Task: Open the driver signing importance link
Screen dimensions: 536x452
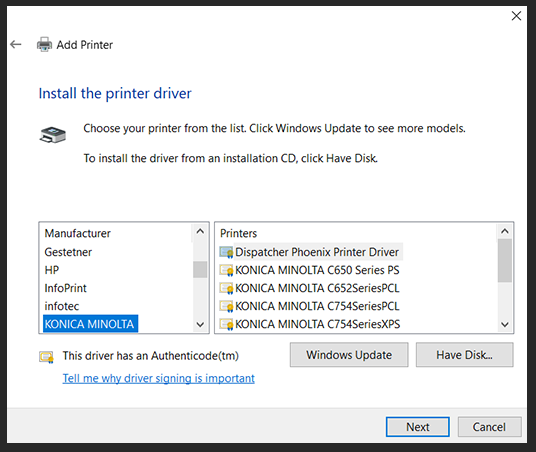Action: (x=159, y=378)
